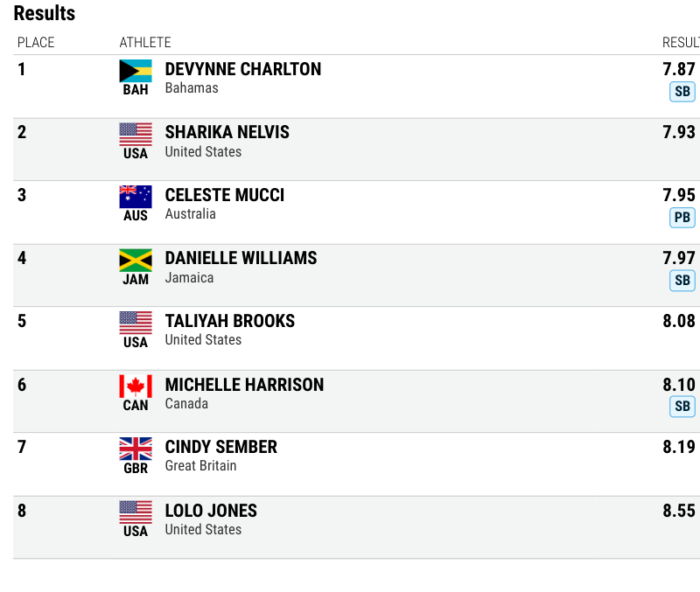This screenshot has width=700, height=592.
Task: Click the Bahamas flag icon
Action: pos(136,71)
